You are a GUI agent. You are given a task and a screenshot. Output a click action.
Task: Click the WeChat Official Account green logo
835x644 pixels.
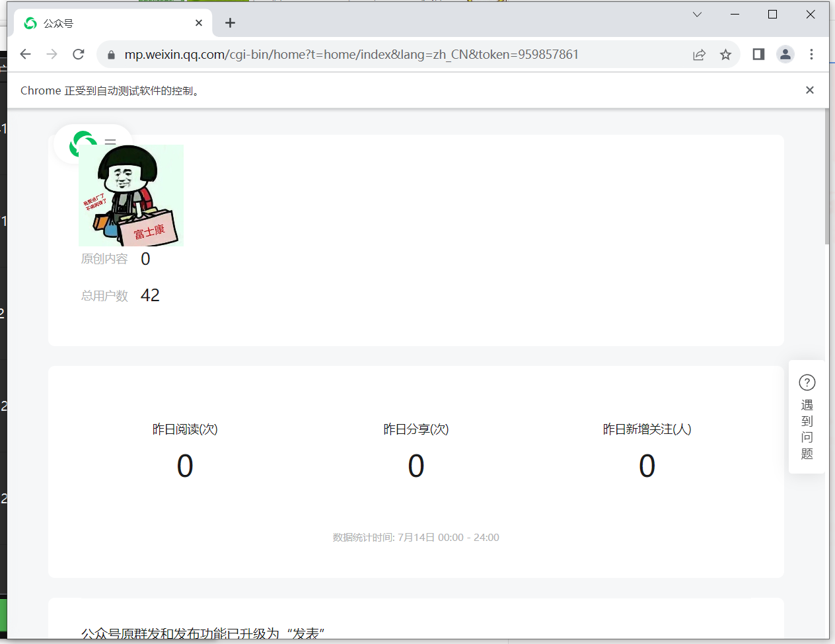tap(83, 141)
